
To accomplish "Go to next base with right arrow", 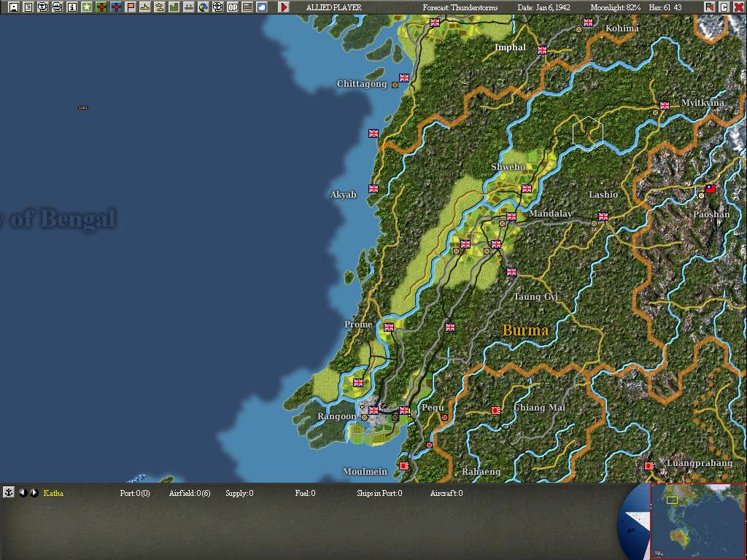I will [34, 493].
